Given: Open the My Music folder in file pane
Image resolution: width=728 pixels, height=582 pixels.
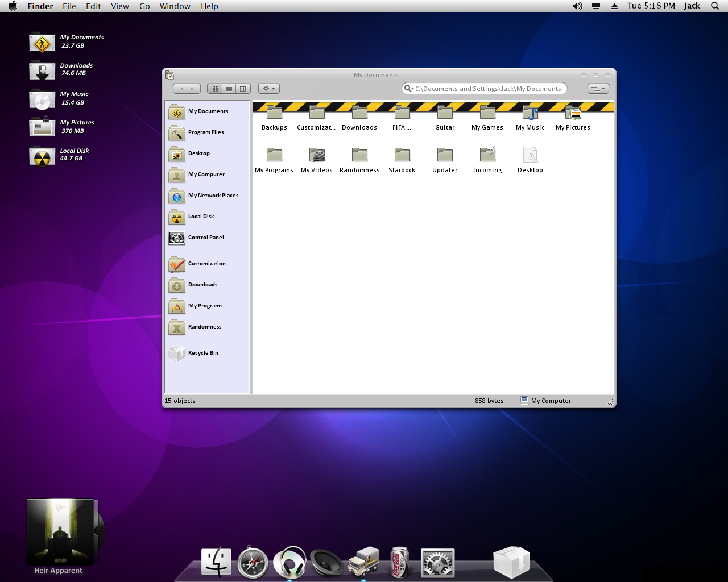Looking at the screenshot, I should click(530, 118).
